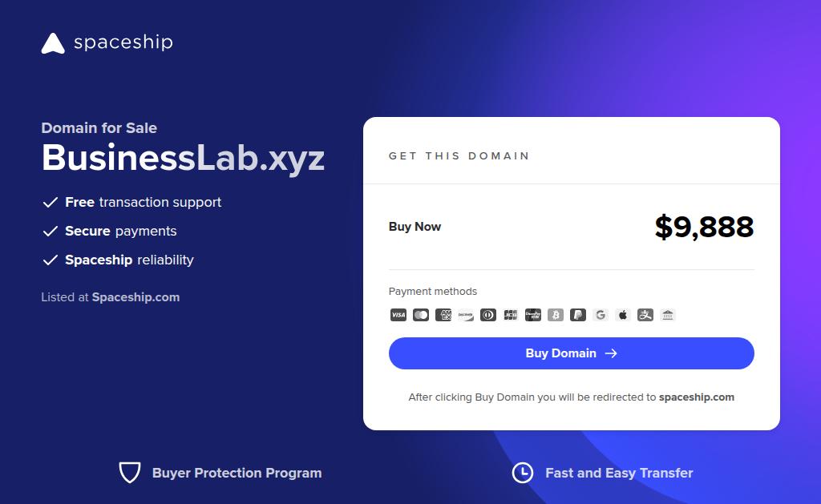Screen dimensions: 821x504
Task: Select the UnionPay payment icon
Action: [x=533, y=315]
